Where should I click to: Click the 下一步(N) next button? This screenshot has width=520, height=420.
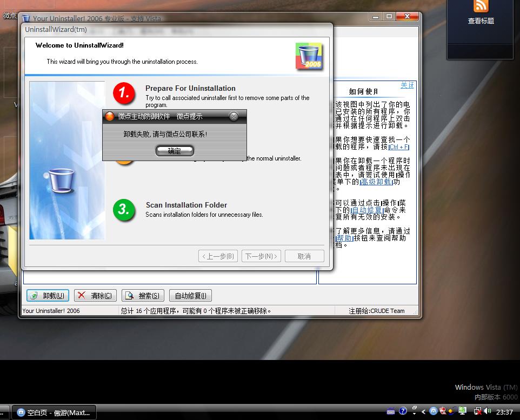tap(261, 256)
